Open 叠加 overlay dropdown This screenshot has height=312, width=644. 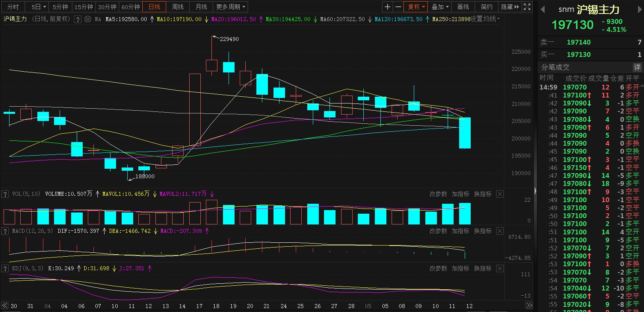[x=440, y=7]
